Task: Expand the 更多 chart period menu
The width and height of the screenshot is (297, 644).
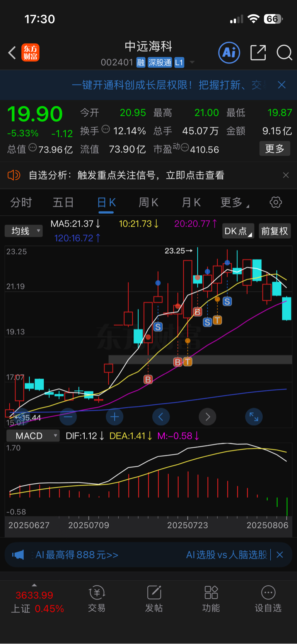Action: (234, 203)
